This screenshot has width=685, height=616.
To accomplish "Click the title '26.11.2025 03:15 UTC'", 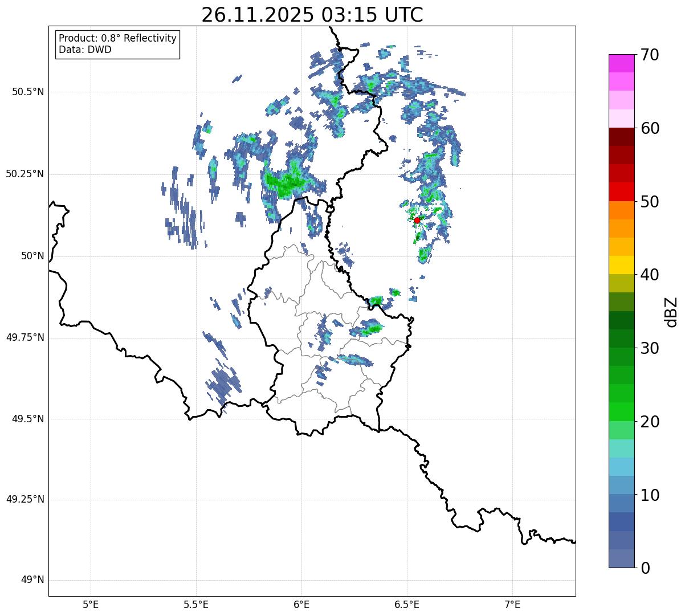I will (312, 15).
